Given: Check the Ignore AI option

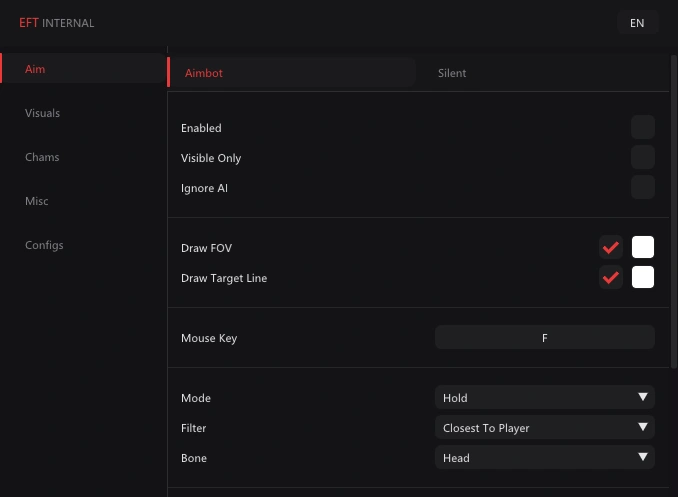Looking at the screenshot, I should pyautogui.click(x=643, y=187).
